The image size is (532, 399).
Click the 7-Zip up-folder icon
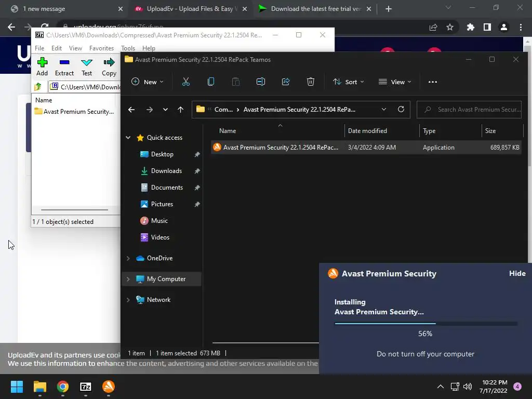38,87
